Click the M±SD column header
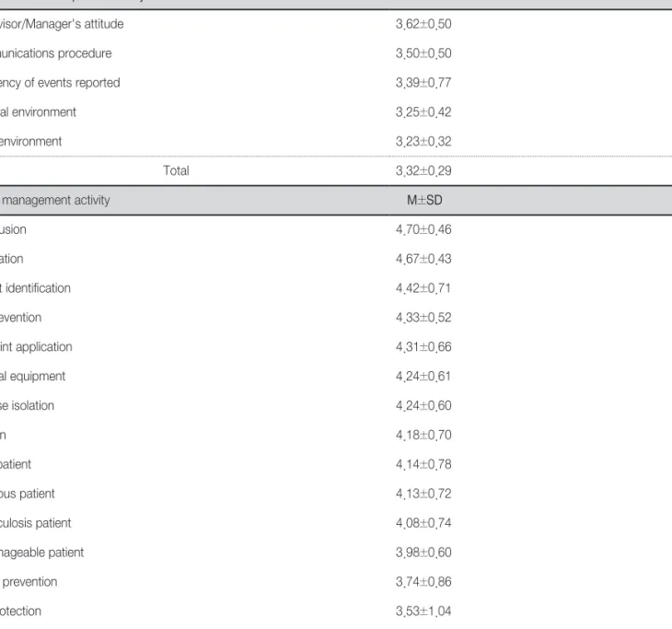Viewport: 672px width, 629px height. pos(424,200)
